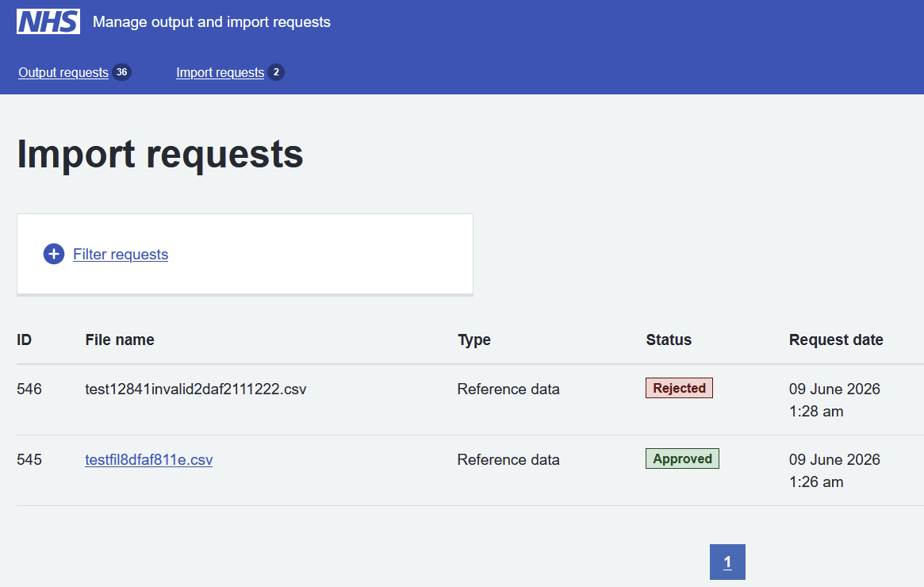Click the ID column header
The width and height of the screenshot is (924, 587).
(x=24, y=340)
